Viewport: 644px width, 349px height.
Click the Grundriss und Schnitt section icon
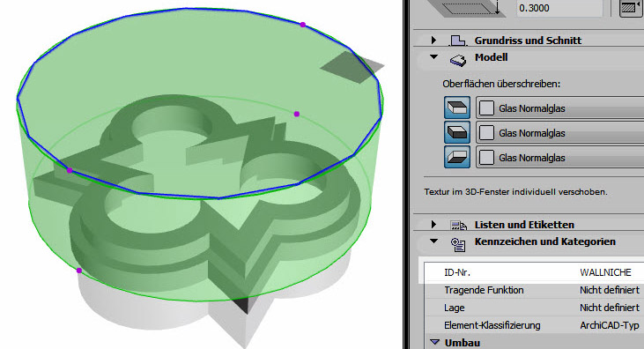tap(458, 41)
